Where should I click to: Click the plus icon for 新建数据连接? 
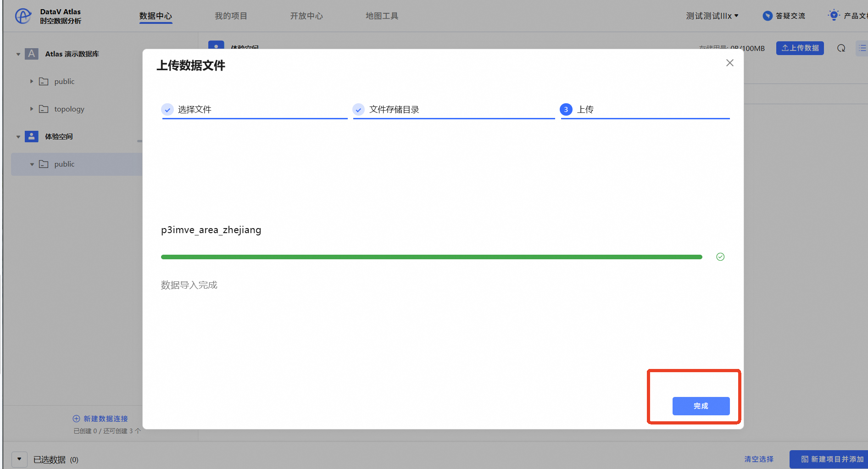click(x=76, y=419)
